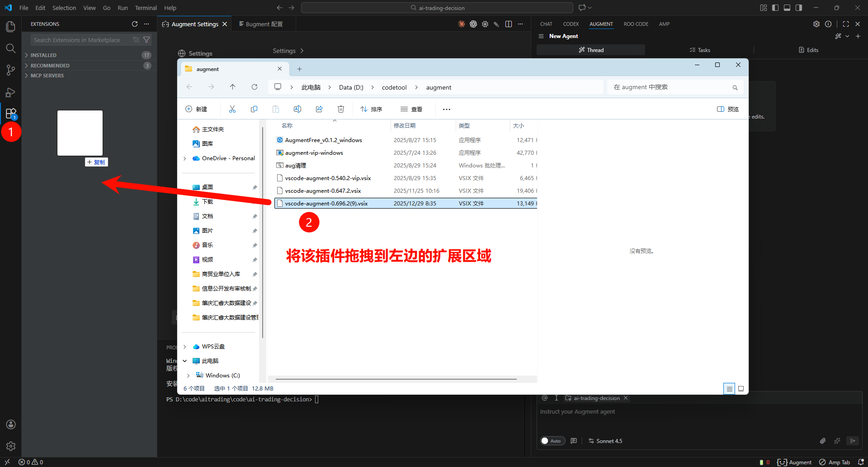Toggle the extensions filter funnel icon
The height and width of the screenshot is (467, 868).
pos(146,40)
